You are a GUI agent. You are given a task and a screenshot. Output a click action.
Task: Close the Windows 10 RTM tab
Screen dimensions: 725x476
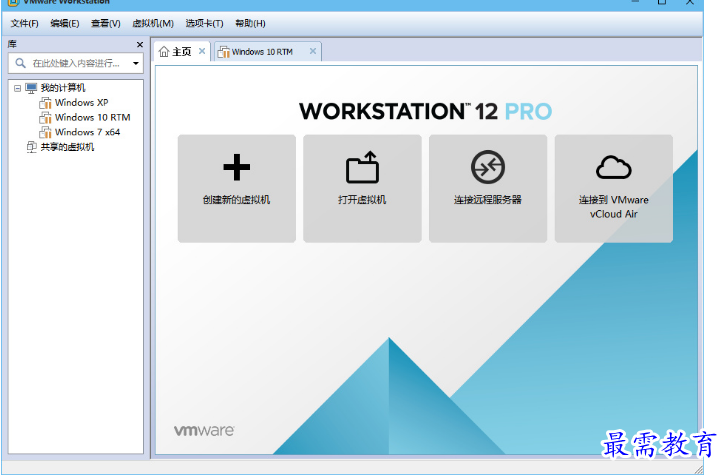coord(313,51)
